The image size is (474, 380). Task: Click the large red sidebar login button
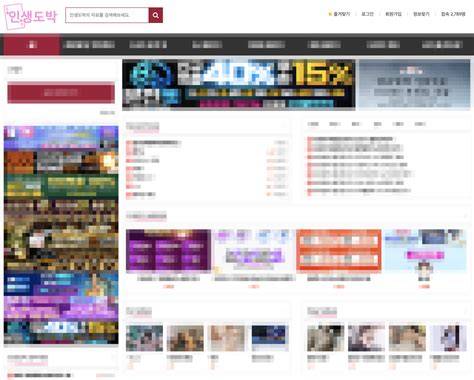(x=61, y=92)
